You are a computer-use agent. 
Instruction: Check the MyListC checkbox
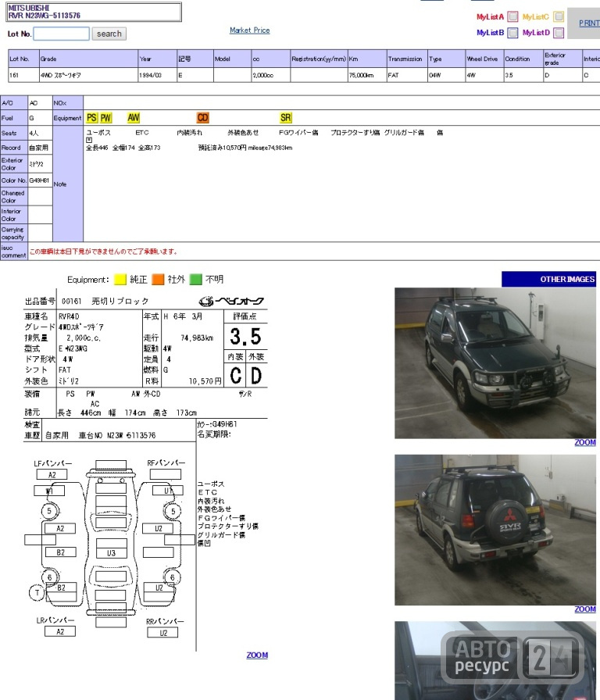pyautogui.click(x=559, y=17)
